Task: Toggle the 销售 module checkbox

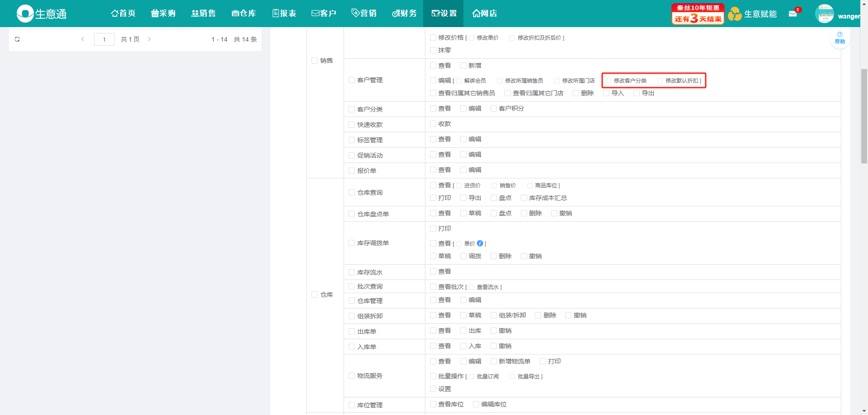Action: (315, 61)
